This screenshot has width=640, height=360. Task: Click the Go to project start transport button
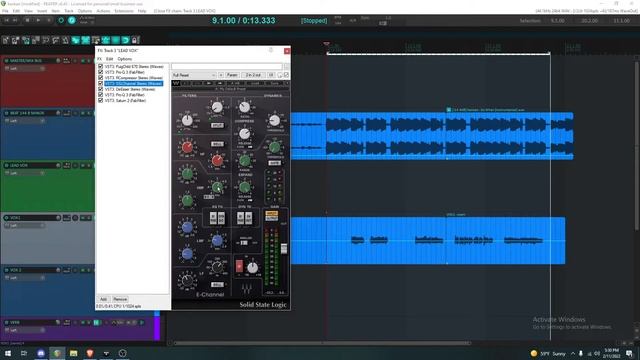tap(6, 20)
